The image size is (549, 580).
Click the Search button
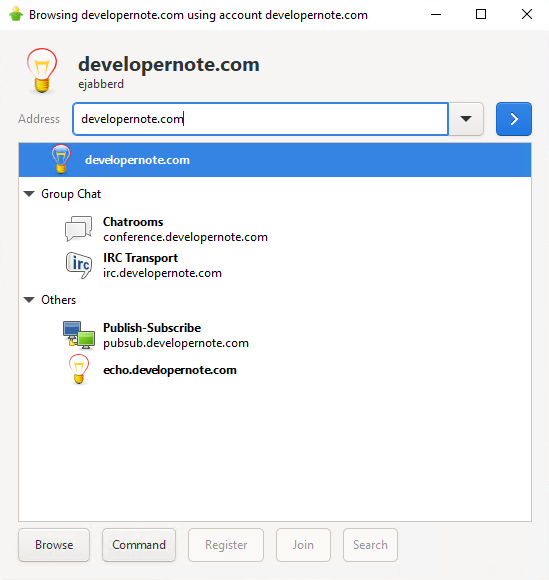coord(370,545)
